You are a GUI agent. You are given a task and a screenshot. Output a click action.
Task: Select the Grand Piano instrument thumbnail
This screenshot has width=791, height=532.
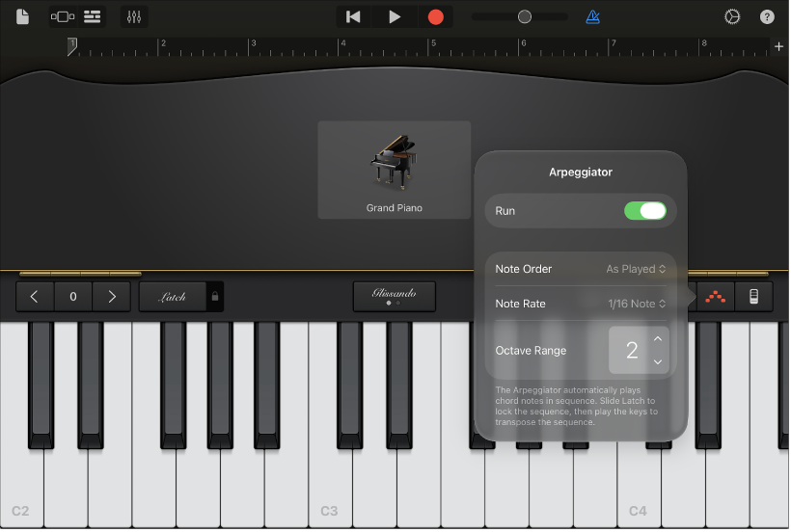[394, 170]
